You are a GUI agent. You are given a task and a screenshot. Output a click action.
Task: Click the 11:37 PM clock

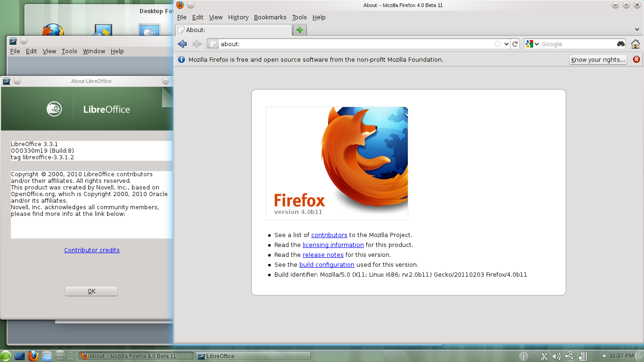click(621, 356)
